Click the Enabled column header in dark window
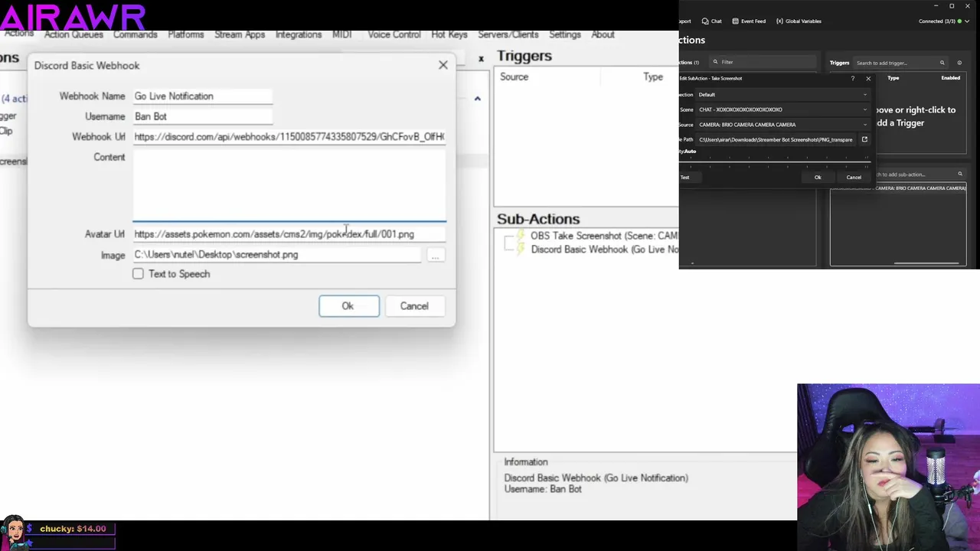 [x=951, y=78]
